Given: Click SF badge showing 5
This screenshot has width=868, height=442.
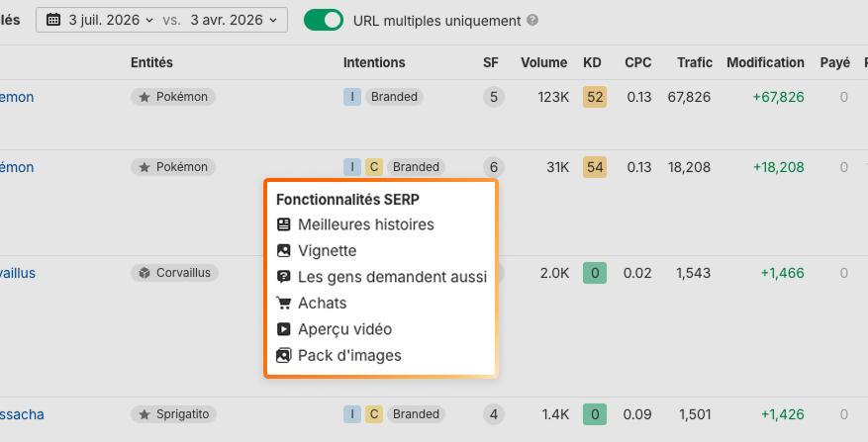Looking at the screenshot, I should (494, 97).
